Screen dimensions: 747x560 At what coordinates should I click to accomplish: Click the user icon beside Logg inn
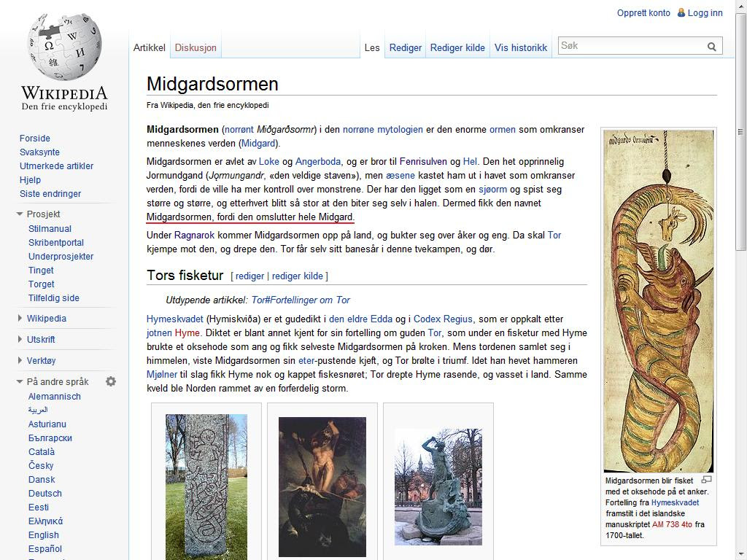coord(681,13)
